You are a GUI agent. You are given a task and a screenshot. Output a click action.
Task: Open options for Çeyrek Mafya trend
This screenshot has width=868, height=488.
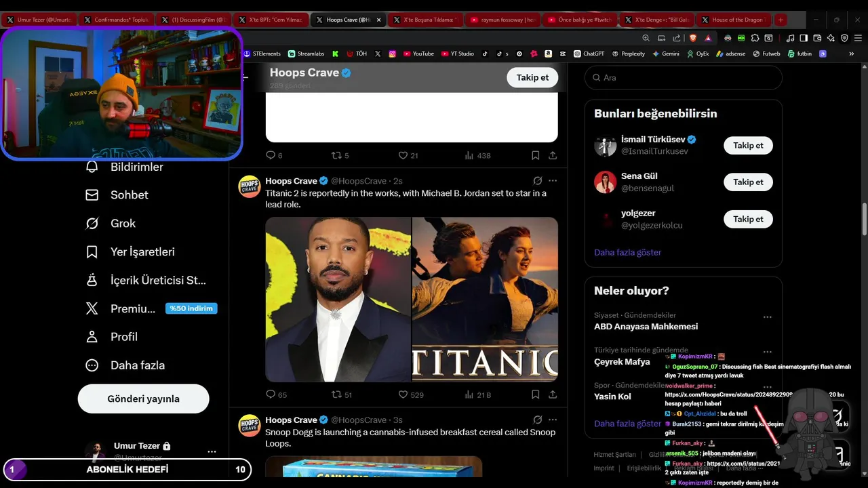[x=767, y=352]
